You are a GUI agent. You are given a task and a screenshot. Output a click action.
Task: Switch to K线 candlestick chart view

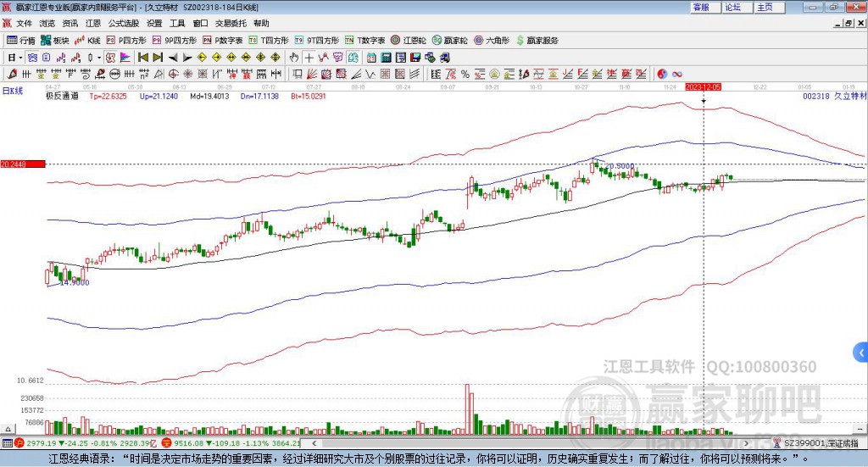(x=87, y=41)
